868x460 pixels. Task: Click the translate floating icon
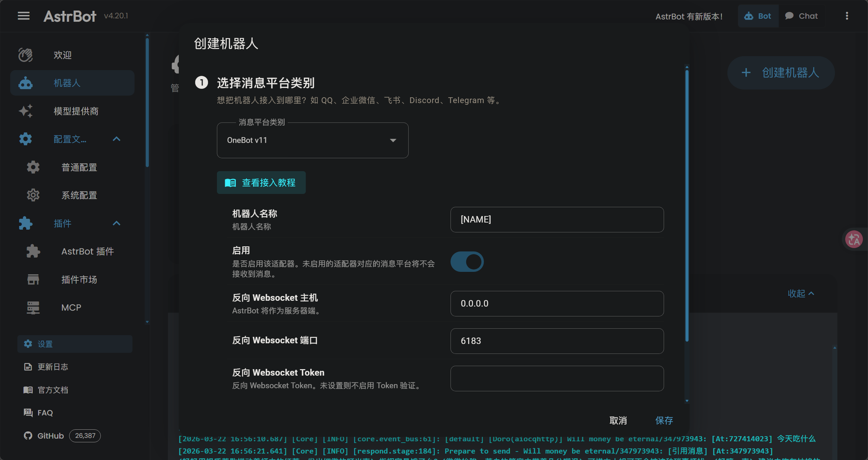coord(854,239)
